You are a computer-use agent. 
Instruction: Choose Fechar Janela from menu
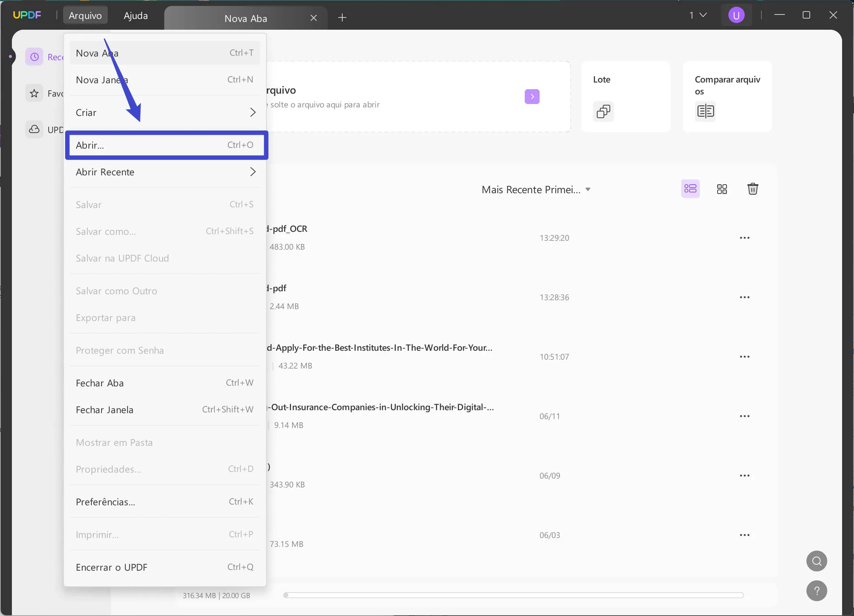tap(166, 409)
